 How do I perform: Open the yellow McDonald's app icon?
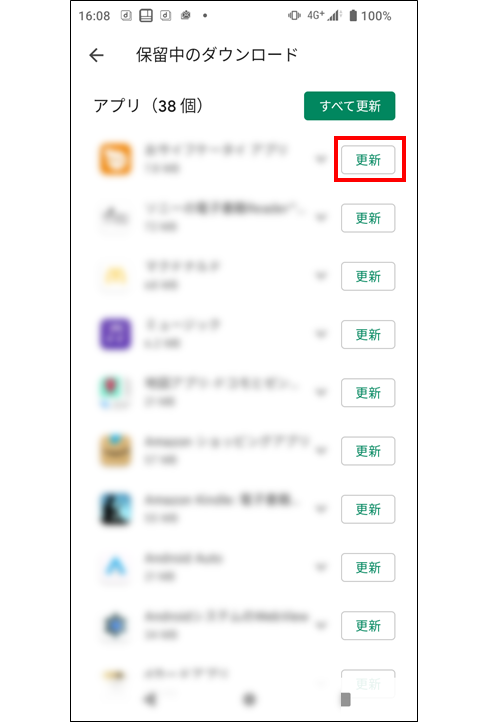pos(116,275)
